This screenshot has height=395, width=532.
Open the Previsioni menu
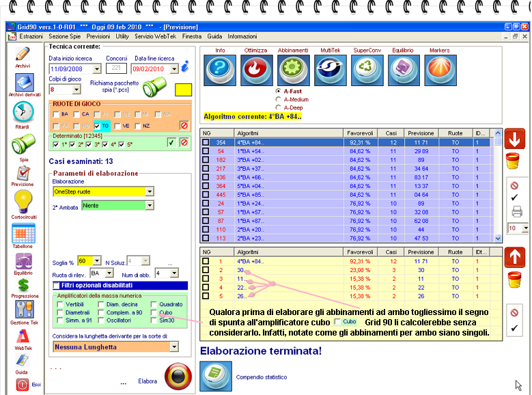[x=98, y=36]
